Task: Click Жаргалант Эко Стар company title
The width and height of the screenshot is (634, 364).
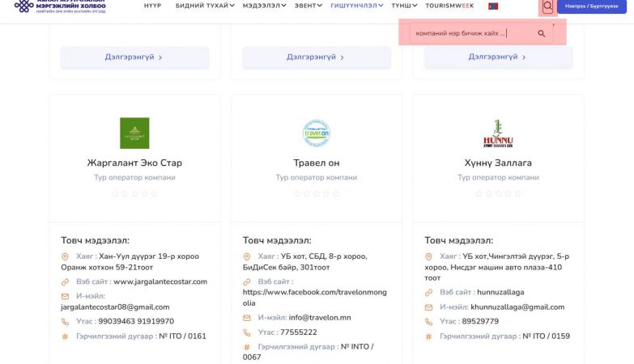Action: click(134, 163)
